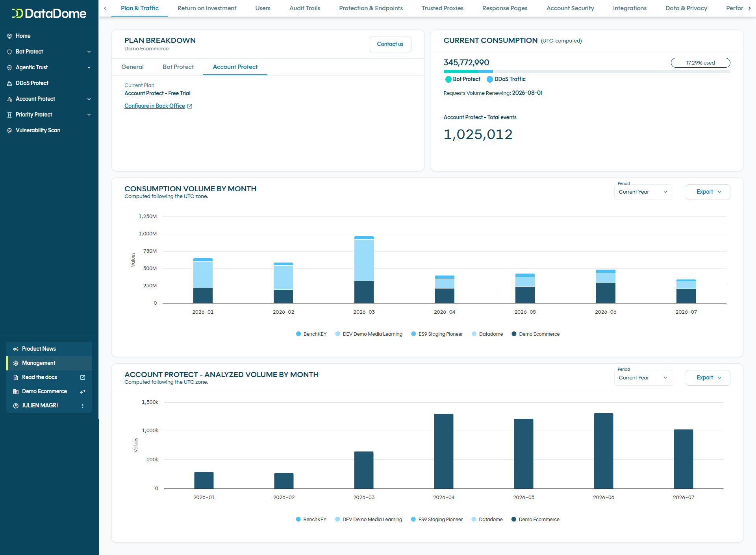Click the 2026-06 bar in Account Protect chart

pyautogui.click(x=604, y=451)
